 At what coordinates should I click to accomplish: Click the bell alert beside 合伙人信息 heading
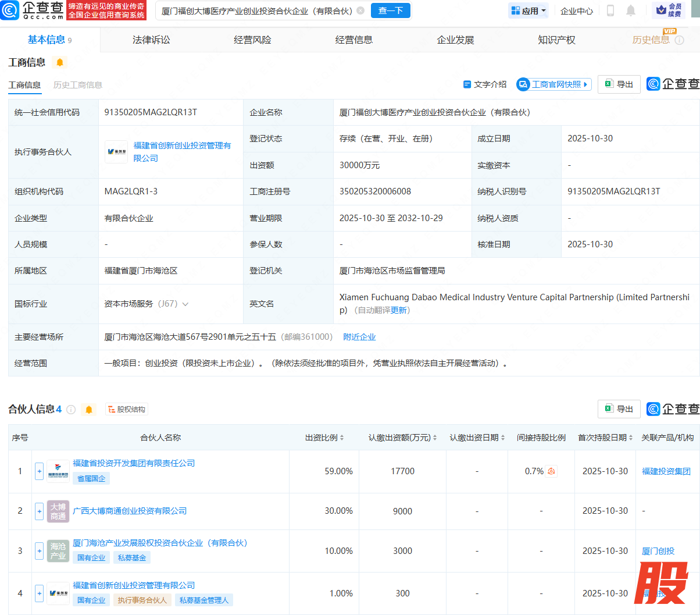pos(89,410)
